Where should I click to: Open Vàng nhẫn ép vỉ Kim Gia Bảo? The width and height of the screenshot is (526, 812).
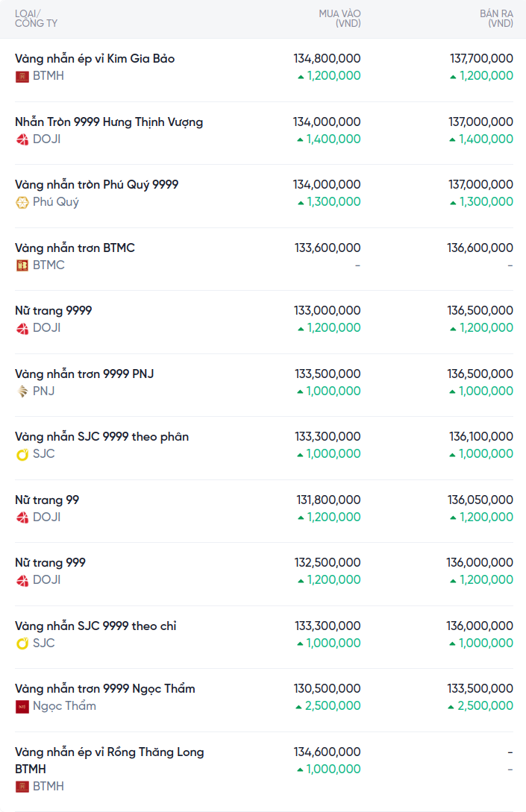(x=95, y=58)
